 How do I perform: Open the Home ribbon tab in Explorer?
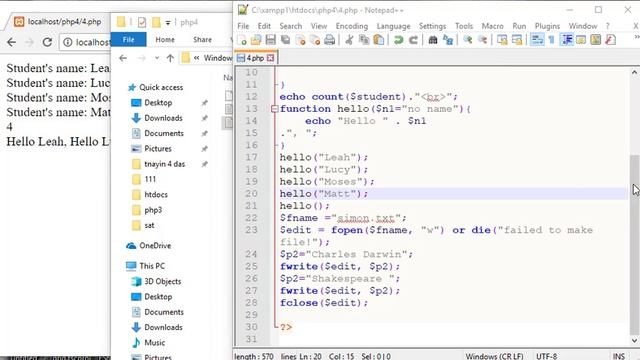165,40
